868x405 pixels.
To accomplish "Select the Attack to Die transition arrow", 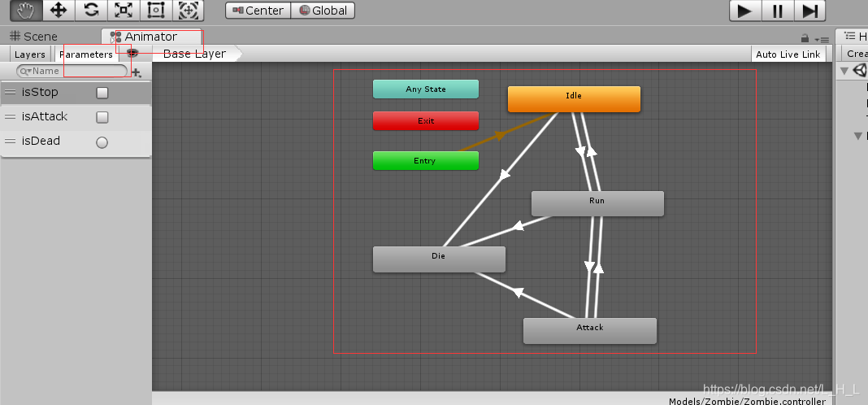I will pos(517,292).
